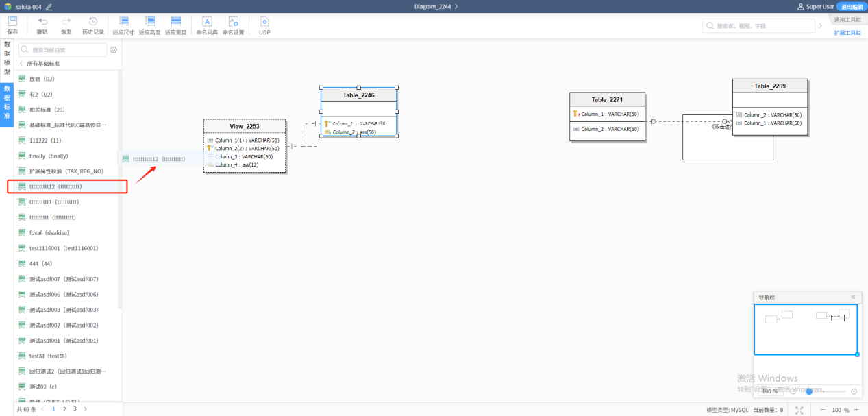Screen dimensions: 868x416
Task: Click the magnifier icon in top search box
Action: 710,25
